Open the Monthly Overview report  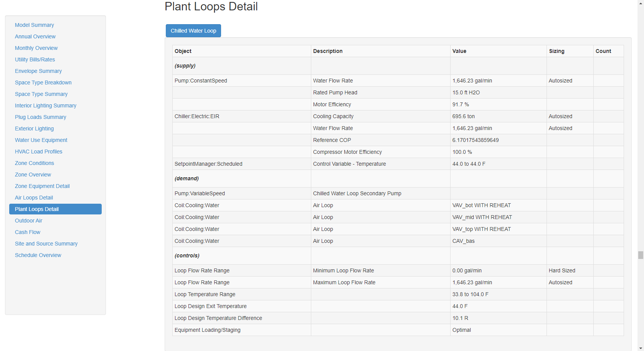(x=36, y=48)
